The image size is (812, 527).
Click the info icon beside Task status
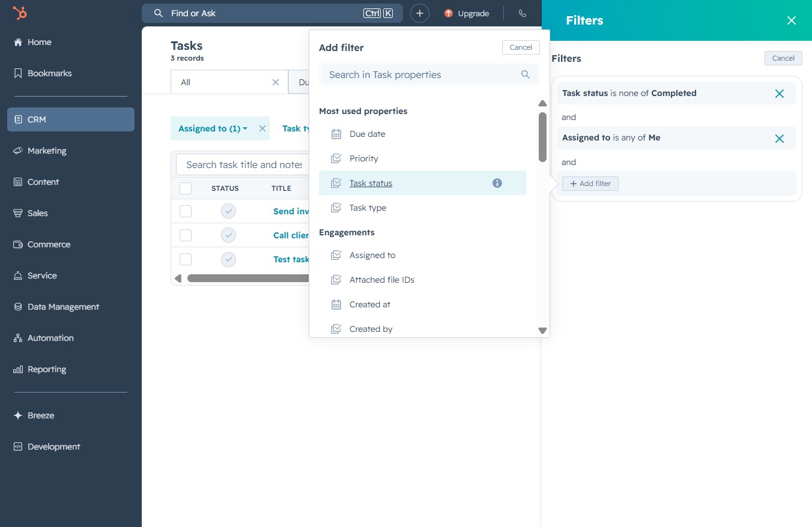(x=497, y=183)
